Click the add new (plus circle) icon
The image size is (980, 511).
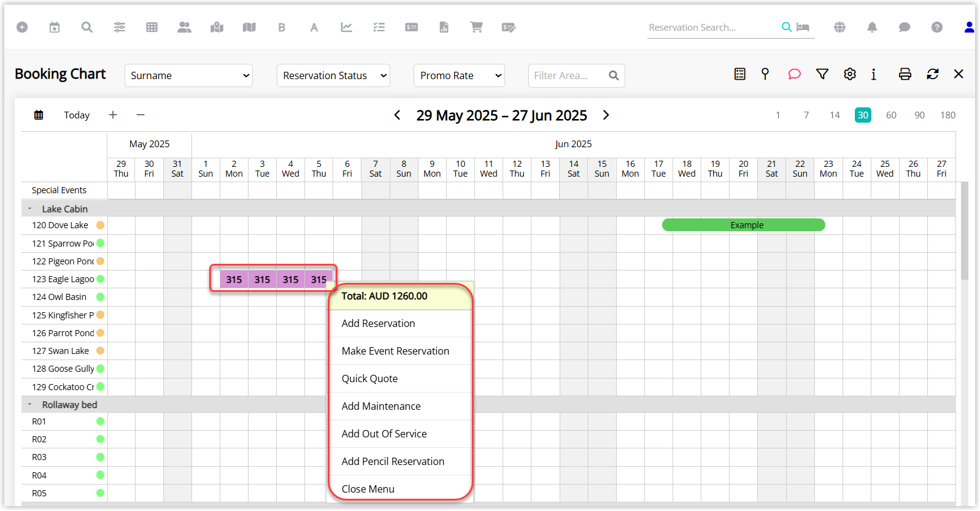point(22,27)
